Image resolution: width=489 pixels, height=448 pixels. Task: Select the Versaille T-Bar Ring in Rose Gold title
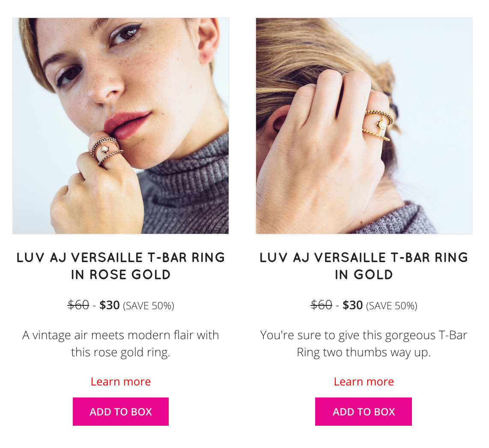[121, 266]
